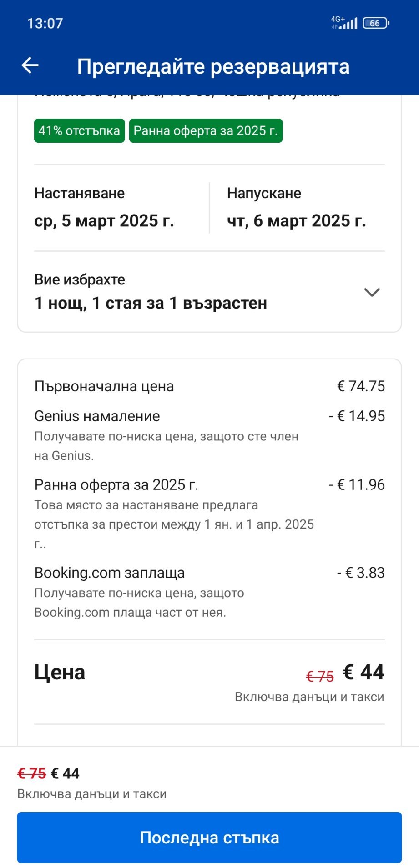
Task: Tap the check-in date 5 март 2025
Action: coord(104,221)
